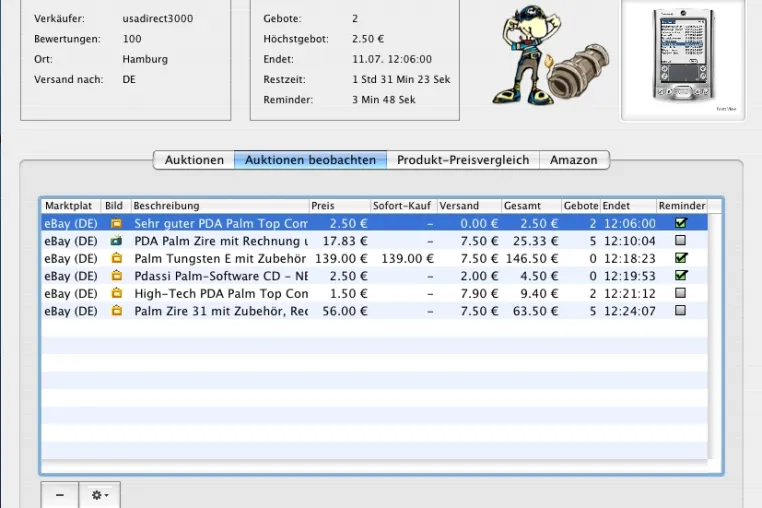This screenshot has height=508, width=762.
Task: Click image icon of Pdassi Palm-Software row
Action: click(x=116, y=276)
